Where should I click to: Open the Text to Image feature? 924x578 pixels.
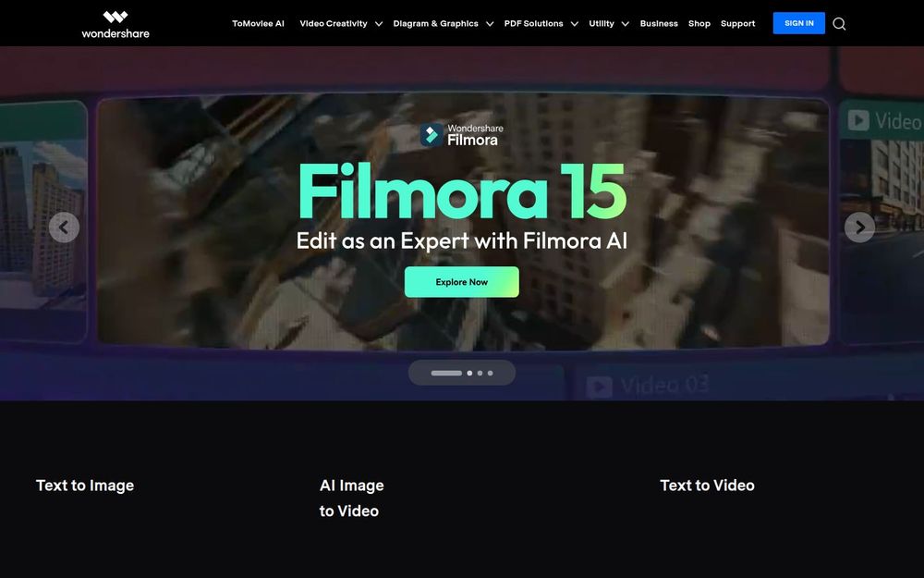[x=85, y=486]
